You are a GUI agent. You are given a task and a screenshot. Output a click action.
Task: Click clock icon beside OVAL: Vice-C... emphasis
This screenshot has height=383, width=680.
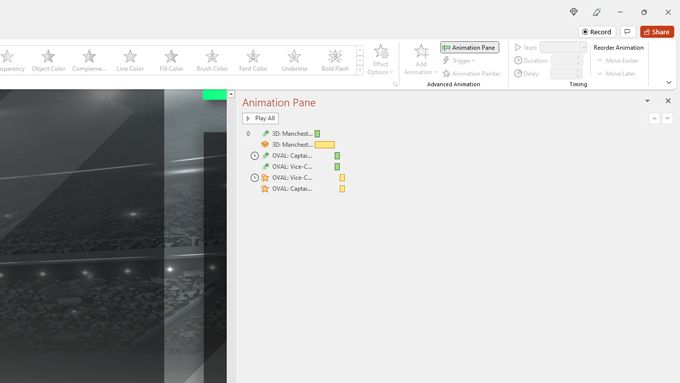pos(255,178)
